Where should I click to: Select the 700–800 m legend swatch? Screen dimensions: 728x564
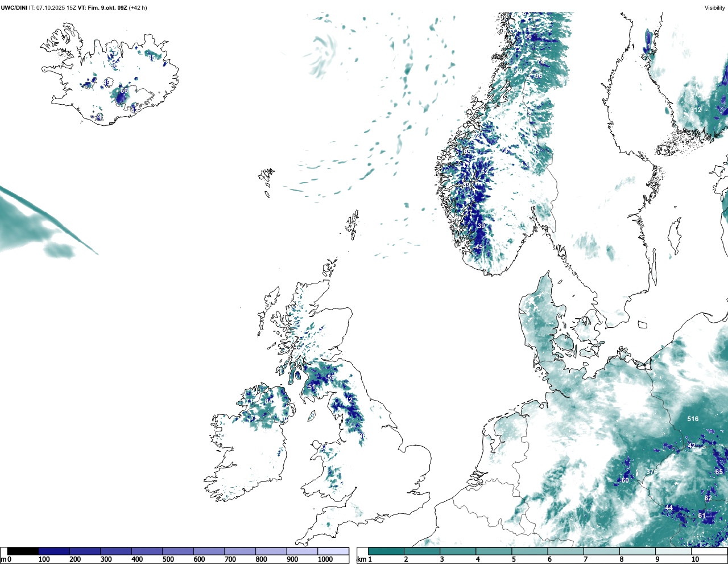click(x=240, y=551)
